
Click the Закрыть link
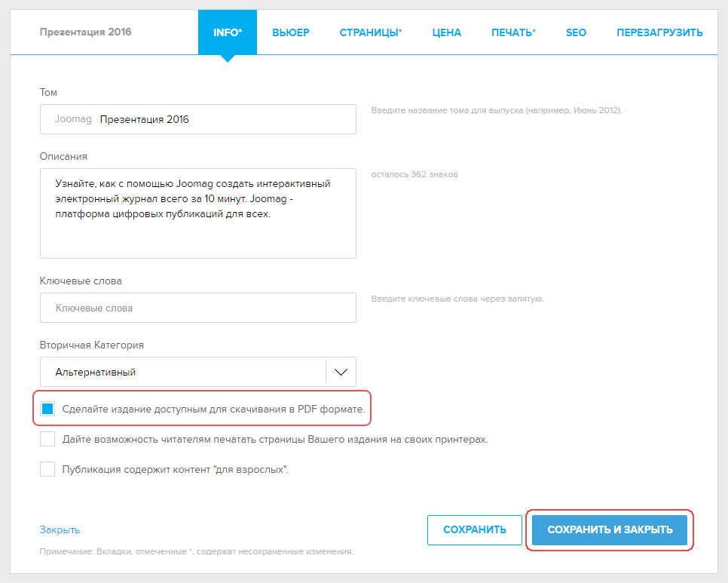[x=60, y=529]
